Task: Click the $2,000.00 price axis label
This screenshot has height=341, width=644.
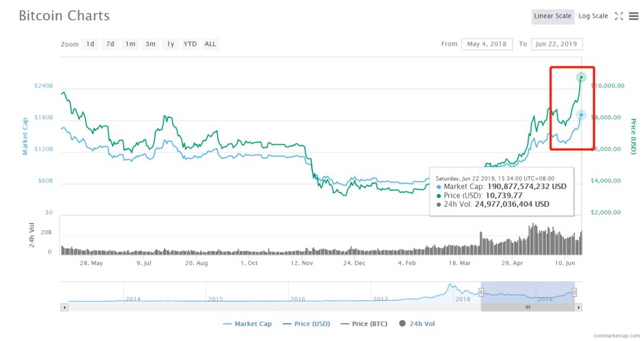Action: [606, 212]
